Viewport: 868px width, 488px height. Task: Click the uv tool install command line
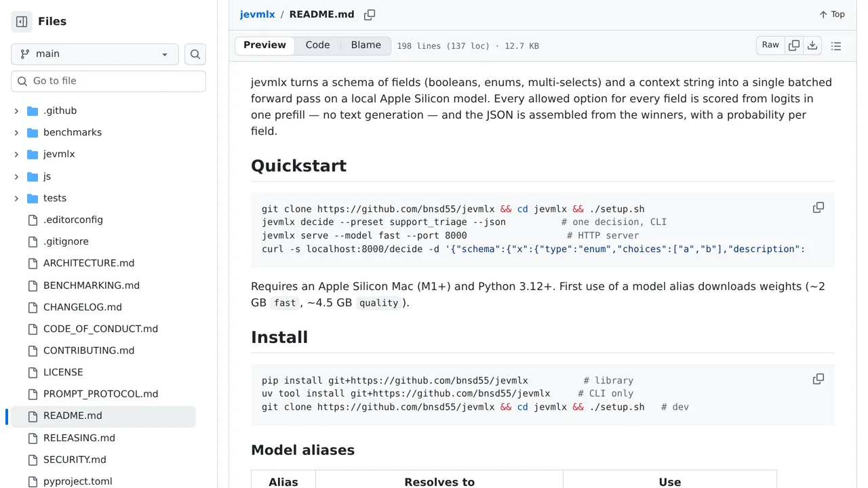pos(448,394)
